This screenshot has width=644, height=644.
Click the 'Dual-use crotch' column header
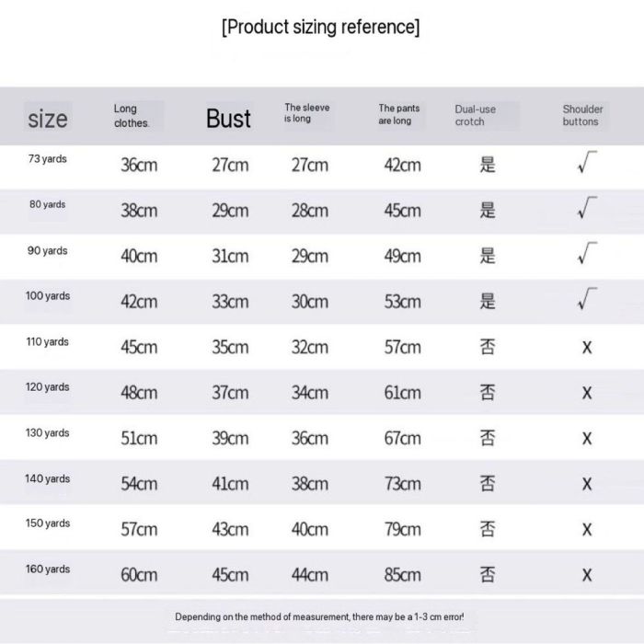pos(475,115)
